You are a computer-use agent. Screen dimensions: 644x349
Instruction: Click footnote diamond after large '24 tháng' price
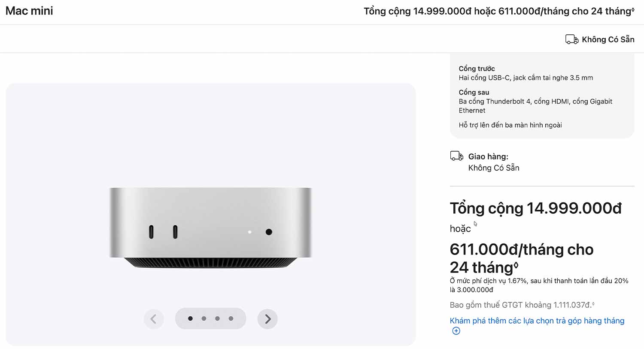516,265
